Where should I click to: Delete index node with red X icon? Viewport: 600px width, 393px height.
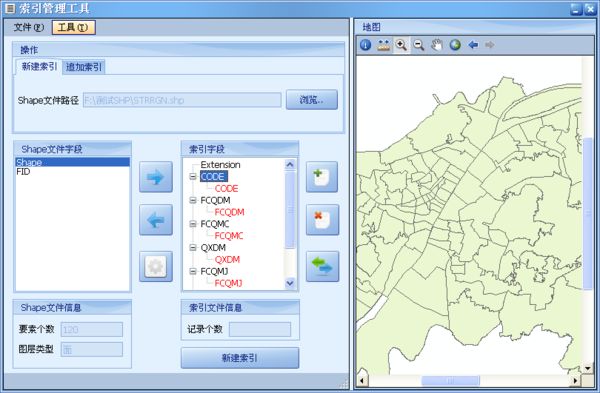322,220
